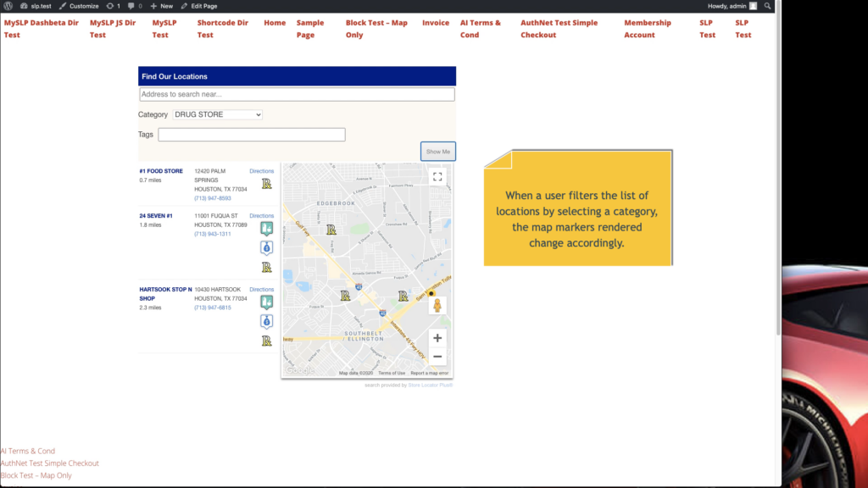Open Shortcode Dir Test page
Screen dimensions: 868x488
[x=223, y=29]
